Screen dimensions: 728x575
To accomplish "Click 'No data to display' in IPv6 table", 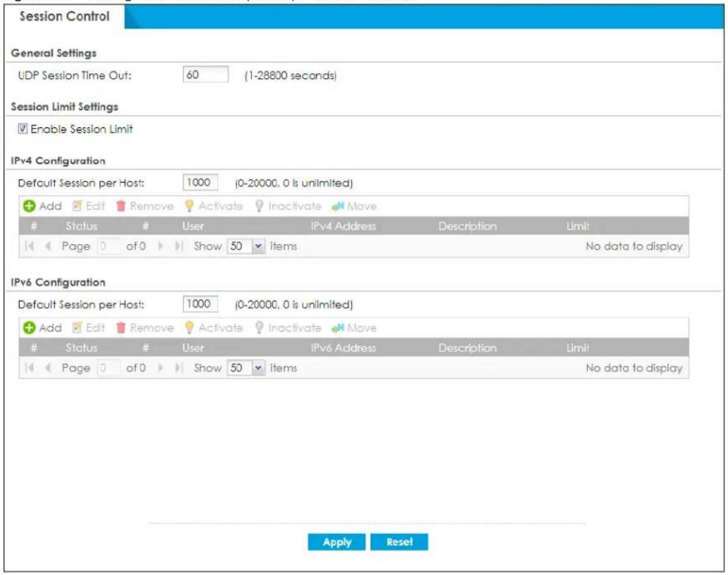I will coord(634,368).
